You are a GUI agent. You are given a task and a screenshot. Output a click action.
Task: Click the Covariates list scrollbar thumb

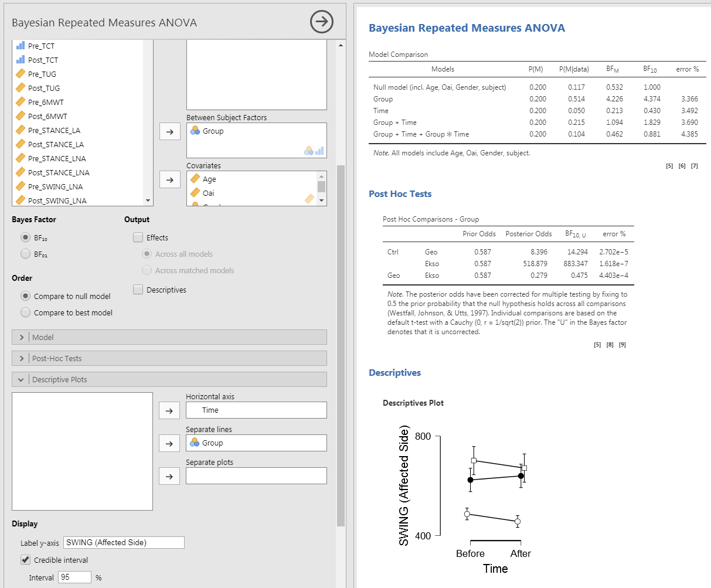coord(321,186)
